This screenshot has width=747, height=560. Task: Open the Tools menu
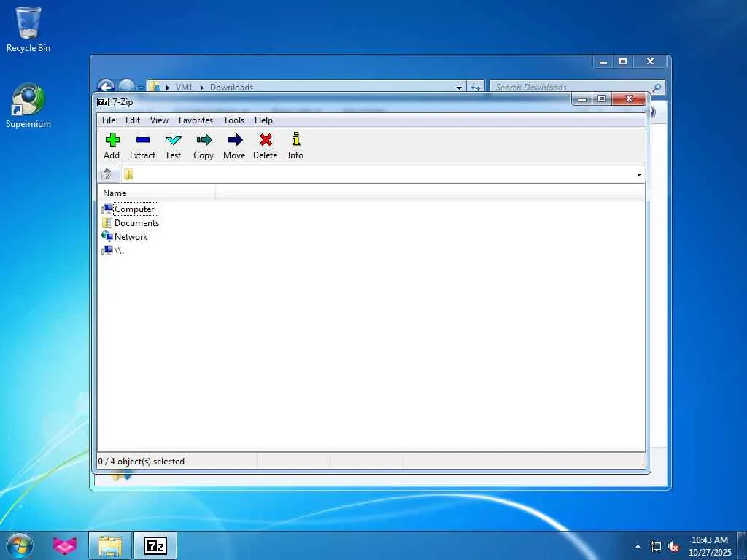(234, 120)
